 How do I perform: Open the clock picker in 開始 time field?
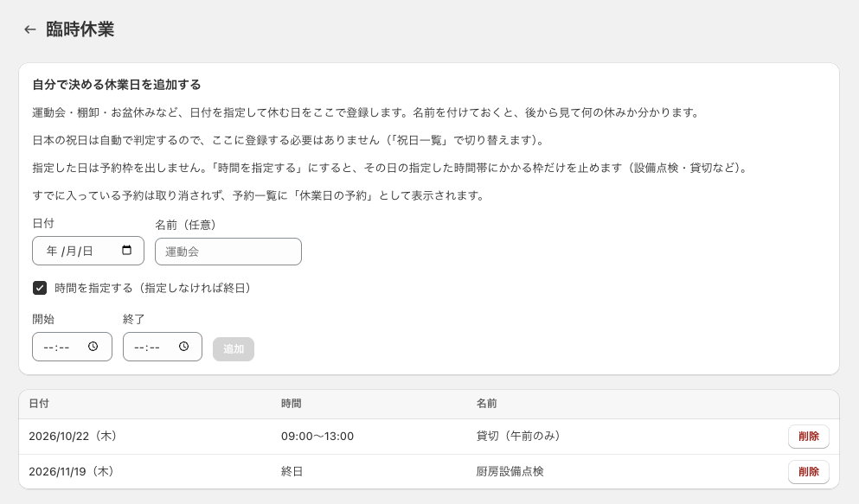pos(93,347)
